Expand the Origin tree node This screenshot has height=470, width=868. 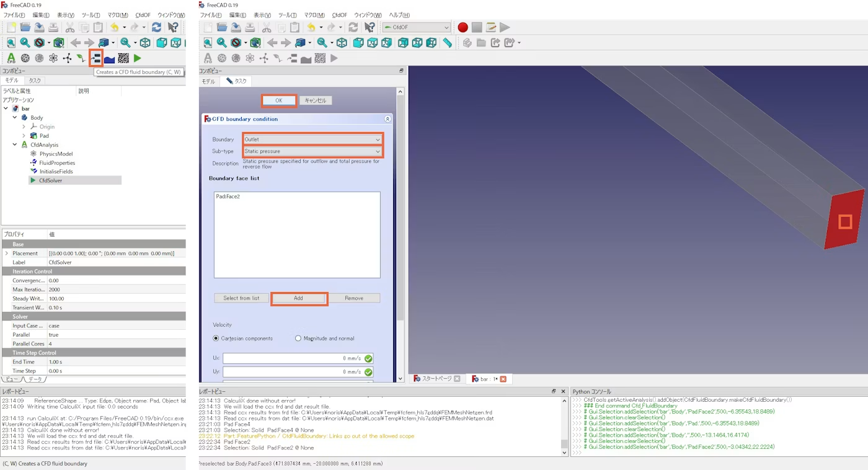24,126
